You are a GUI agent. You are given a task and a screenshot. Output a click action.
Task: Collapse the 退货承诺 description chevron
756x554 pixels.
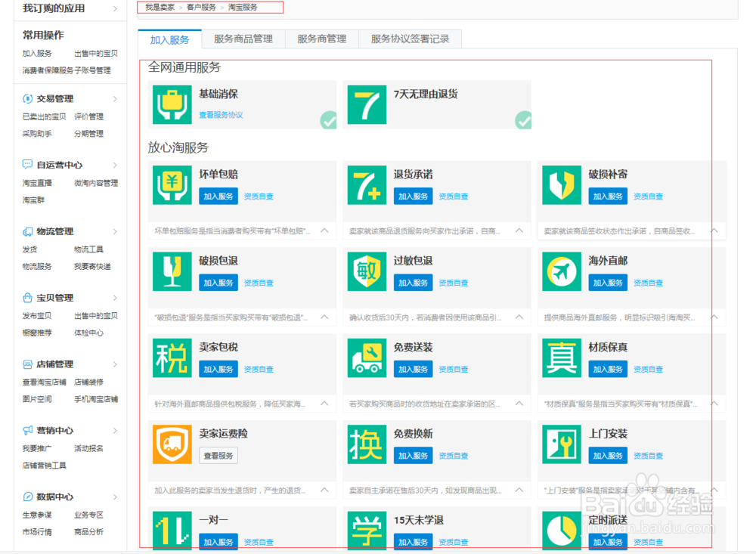click(x=519, y=231)
